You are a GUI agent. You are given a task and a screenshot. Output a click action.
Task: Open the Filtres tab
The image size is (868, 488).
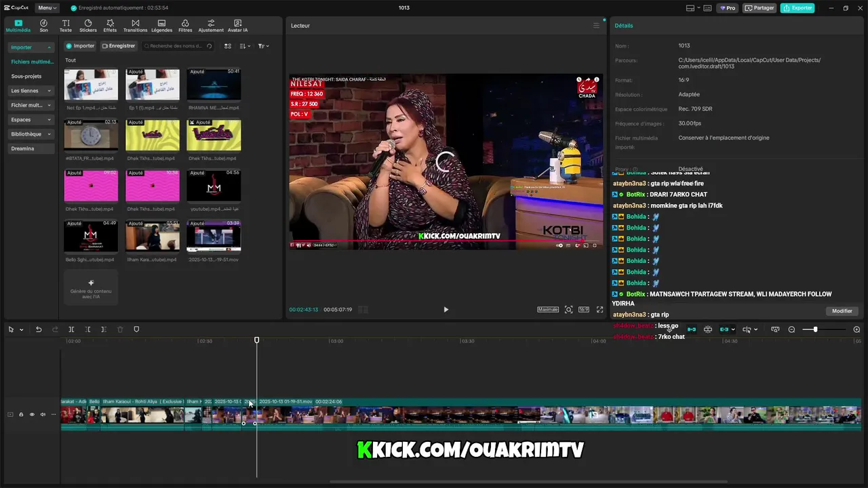pyautogui.click(x=185, y=26)
